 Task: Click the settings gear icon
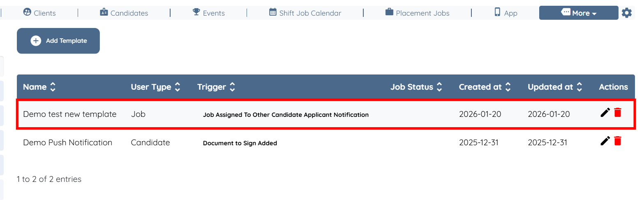coord(626,13)
